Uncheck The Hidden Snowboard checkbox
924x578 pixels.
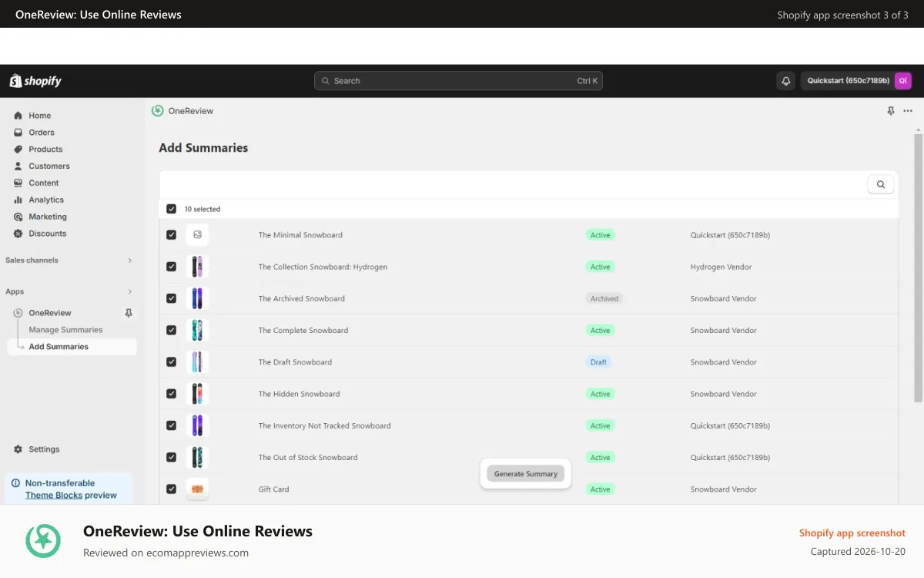(x=171, y=394)
